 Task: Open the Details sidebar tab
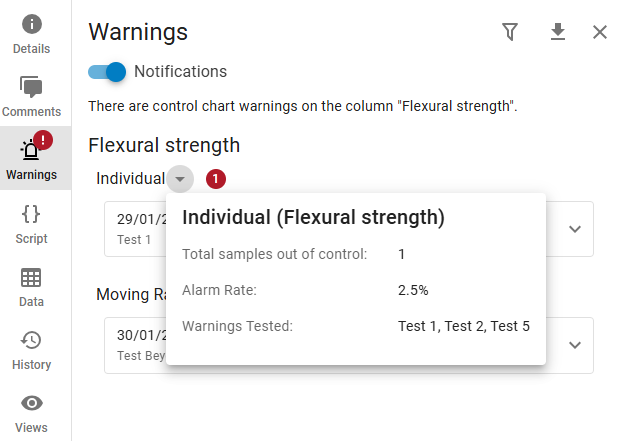click(32, 32)
